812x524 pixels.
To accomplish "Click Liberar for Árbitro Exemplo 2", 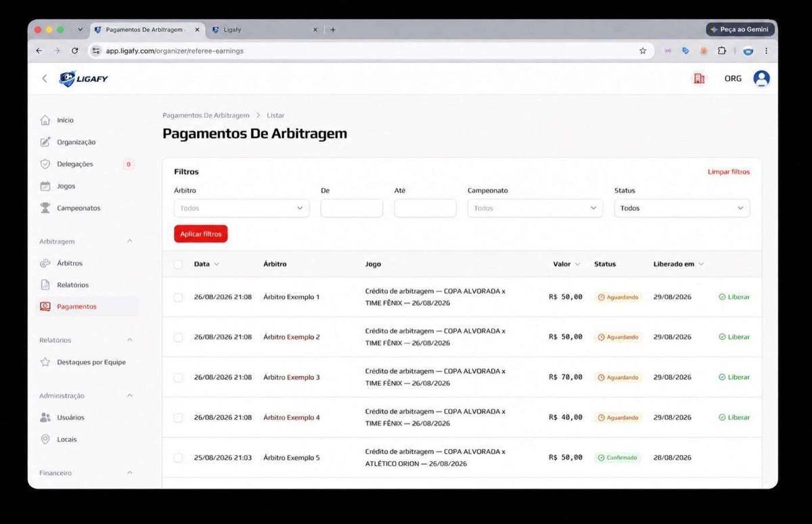I will coord(734,337).
